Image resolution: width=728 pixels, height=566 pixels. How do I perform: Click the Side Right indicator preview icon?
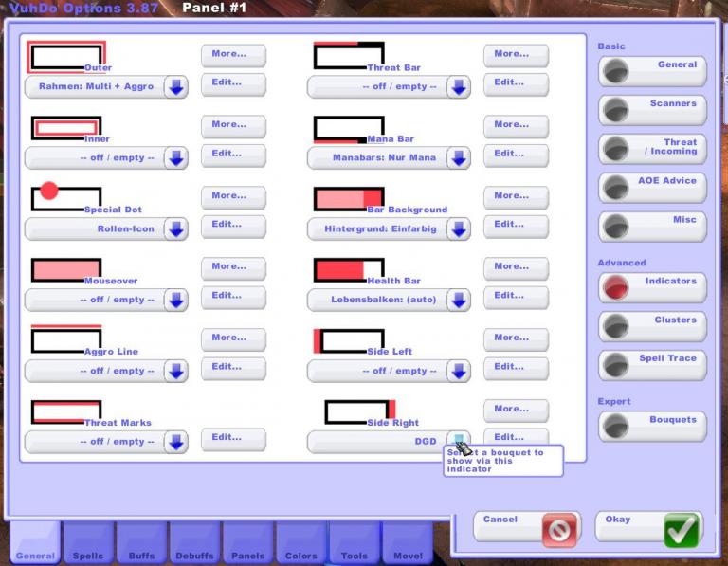pos(360,412)
